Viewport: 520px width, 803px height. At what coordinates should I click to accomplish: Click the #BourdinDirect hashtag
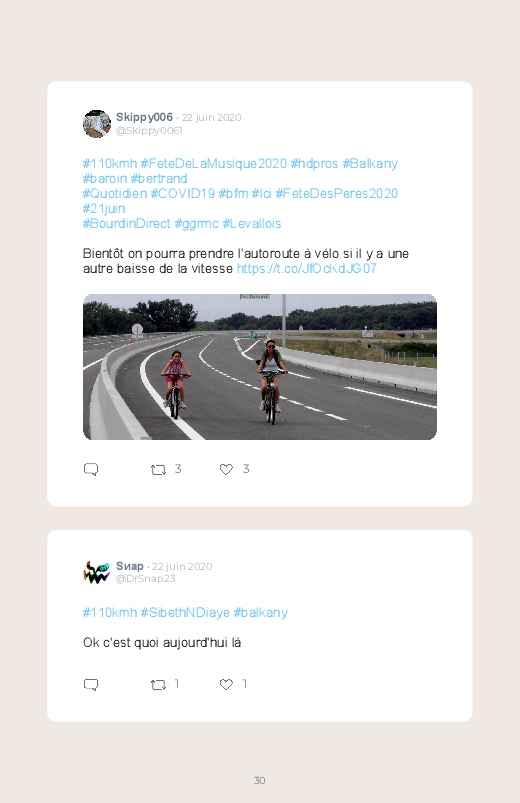tap(127, 224)
